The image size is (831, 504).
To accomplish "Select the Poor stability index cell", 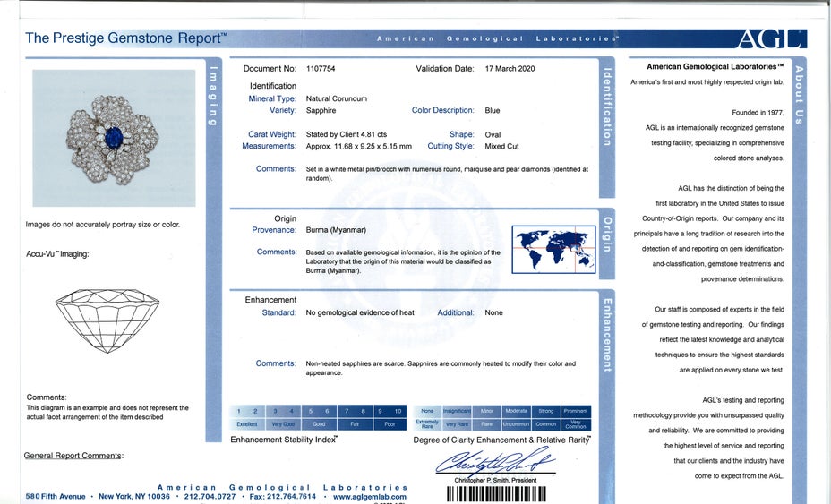I will 390,424.
